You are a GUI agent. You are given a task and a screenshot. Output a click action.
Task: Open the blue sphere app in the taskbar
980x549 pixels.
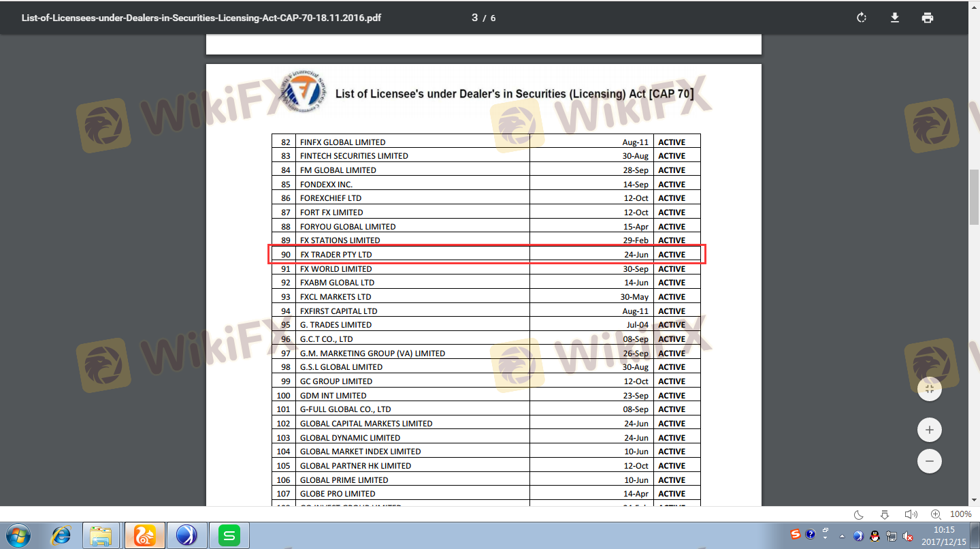coord(186,535)
